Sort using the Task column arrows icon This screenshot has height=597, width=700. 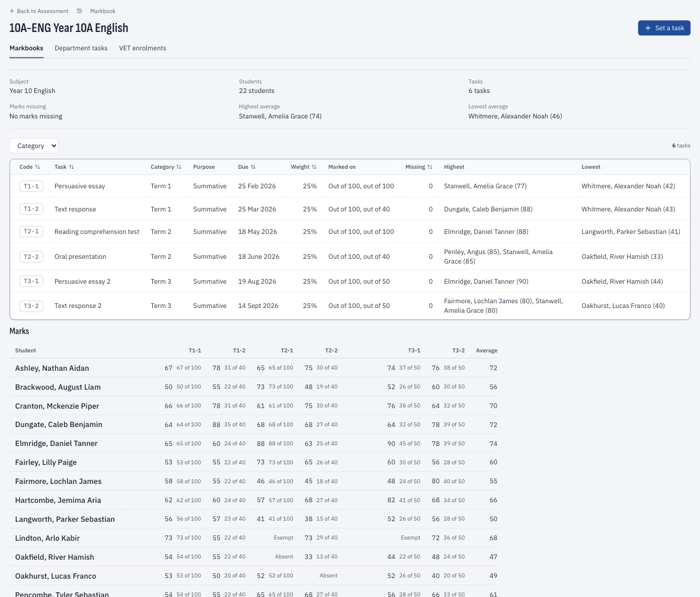[x=72, y=167]
